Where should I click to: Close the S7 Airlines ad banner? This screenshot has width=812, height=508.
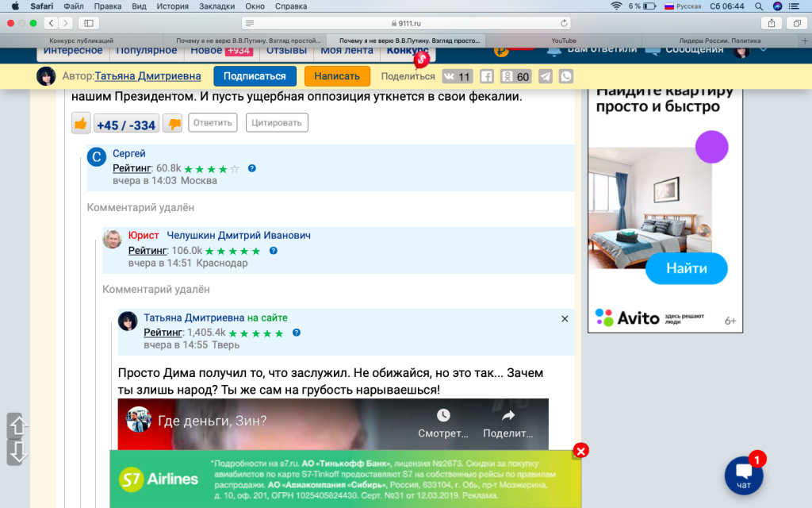coord(580,451)
